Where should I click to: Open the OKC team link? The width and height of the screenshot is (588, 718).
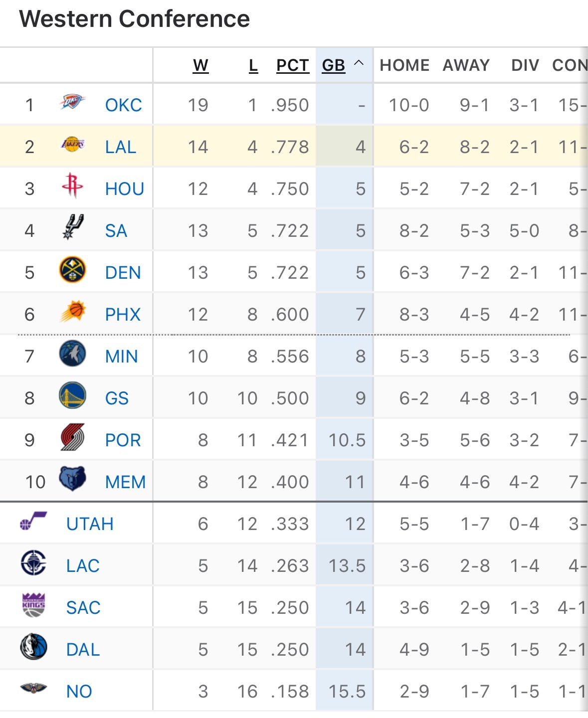click(x=123, y=105)
